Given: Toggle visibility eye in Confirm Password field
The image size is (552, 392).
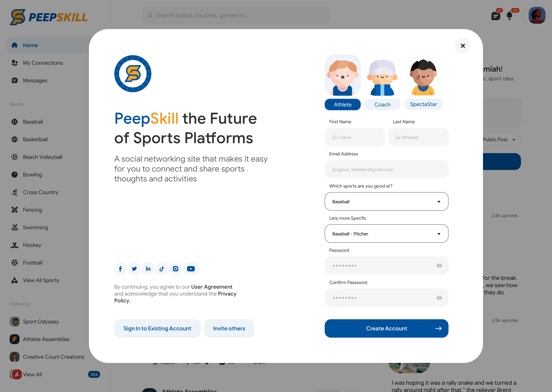Looking at the screenshot, I should click(x=439, y=298).
